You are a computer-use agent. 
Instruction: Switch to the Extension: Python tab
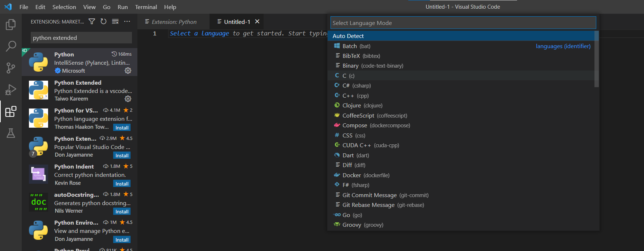pos(174,22)
